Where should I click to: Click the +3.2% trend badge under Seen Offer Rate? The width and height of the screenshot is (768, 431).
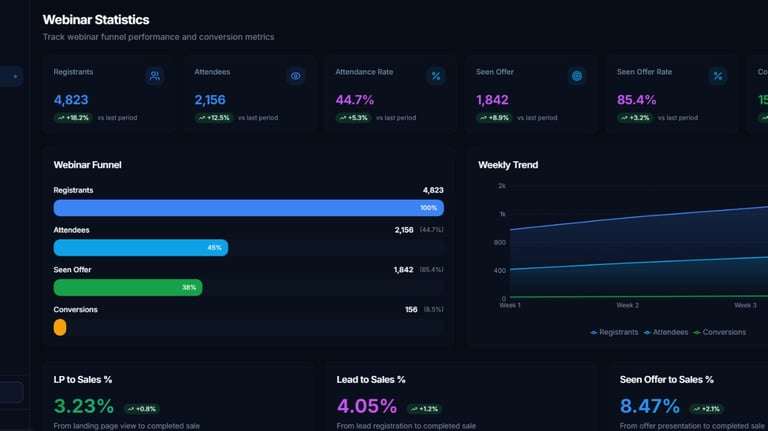coord(635,118)
